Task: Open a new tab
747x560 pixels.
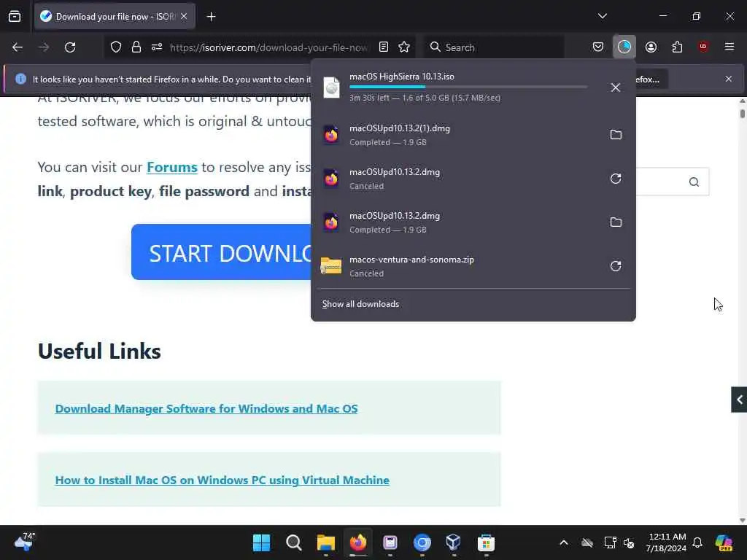Action: pos(211,17)
